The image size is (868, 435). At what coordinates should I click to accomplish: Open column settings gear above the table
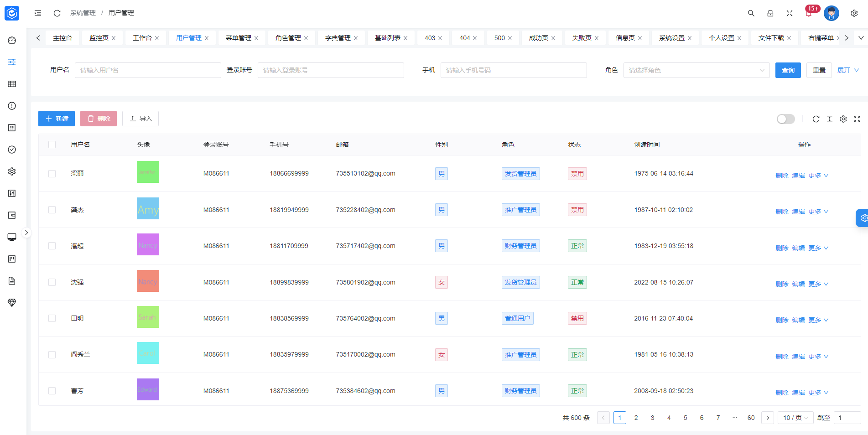843,119
